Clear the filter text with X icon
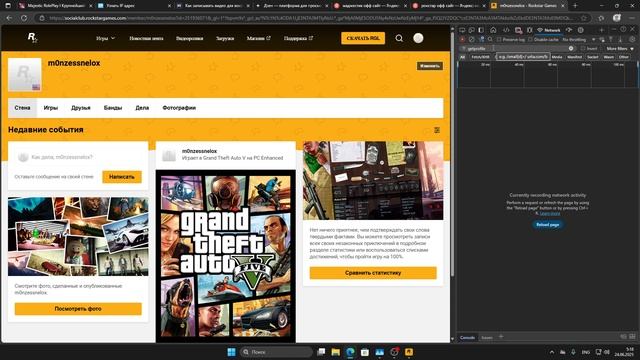The width and height of the screenshot is (640, 360). (x=571, y=49)
